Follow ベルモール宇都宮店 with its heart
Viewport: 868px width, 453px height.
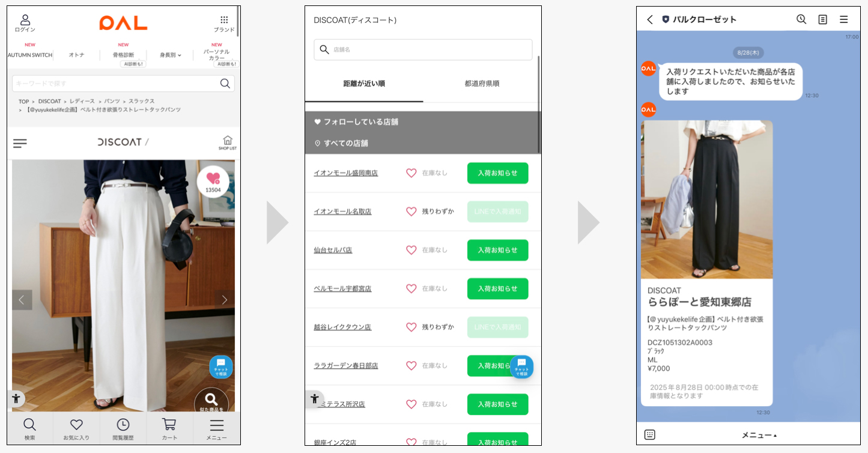[411, 288]
